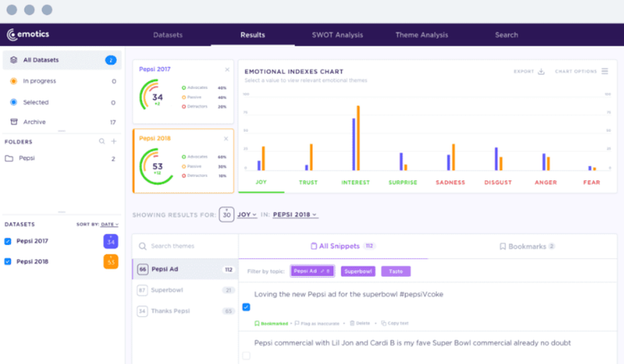Select the DISGUST emotion label
This screenshot has width=624, height=364.
(x=498, y=183)
